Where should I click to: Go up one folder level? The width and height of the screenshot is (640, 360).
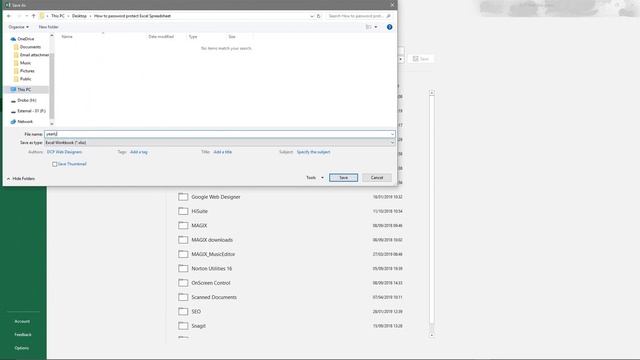33,16
